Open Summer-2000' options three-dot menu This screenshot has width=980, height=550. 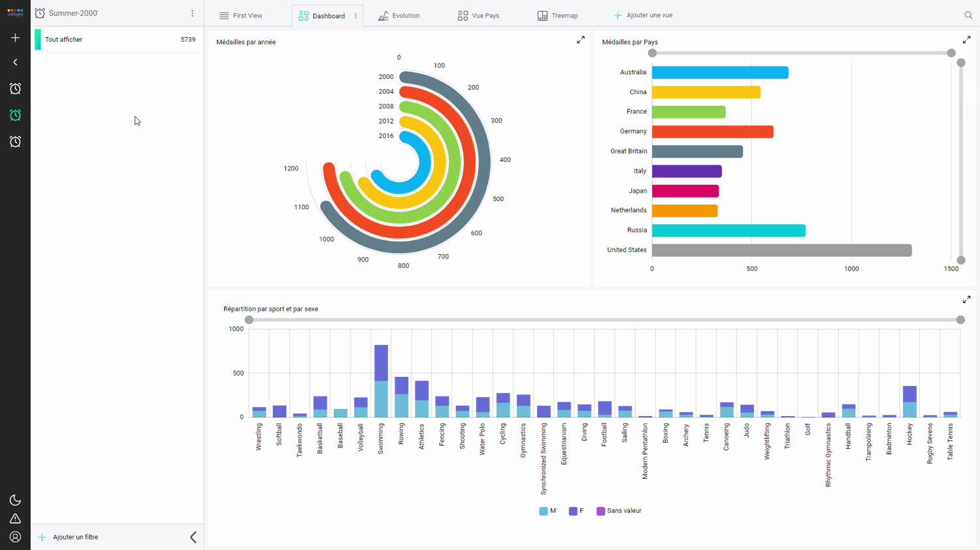(192, 14)
